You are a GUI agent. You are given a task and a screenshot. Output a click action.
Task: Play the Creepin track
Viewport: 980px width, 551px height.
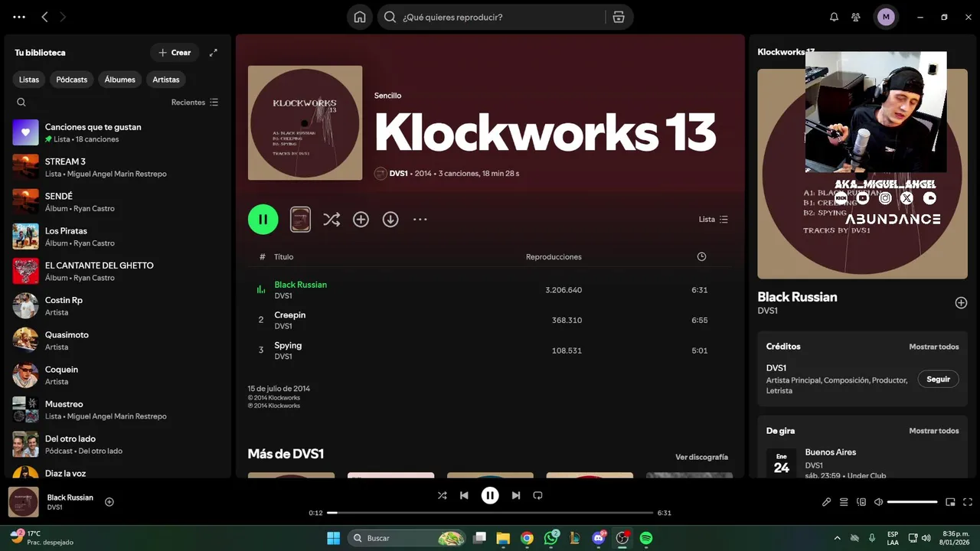490,320
